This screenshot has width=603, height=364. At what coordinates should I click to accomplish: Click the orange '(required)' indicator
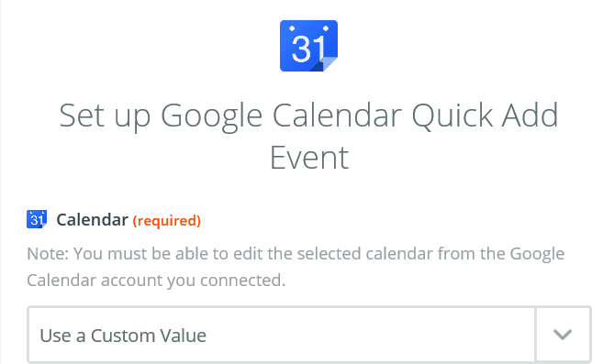coord(166,221)
